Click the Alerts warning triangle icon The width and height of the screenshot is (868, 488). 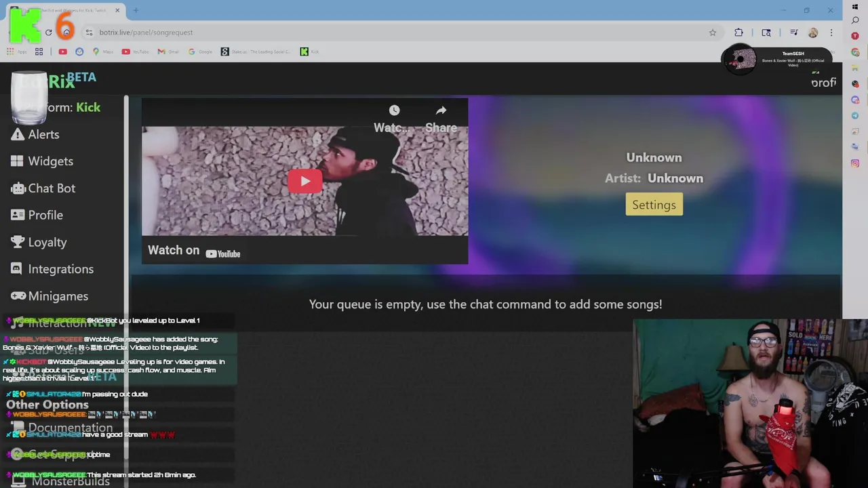coord(18,134)
